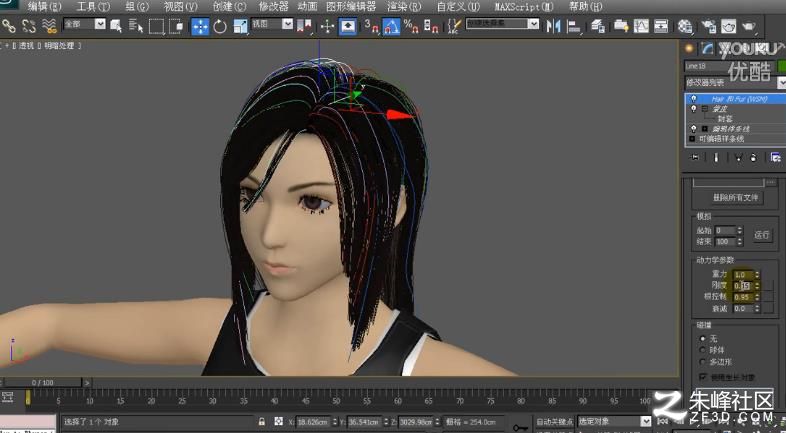Select the 多边形 collision radio button
The width and height of the screenshot is (786, 433).
click(x=702, y=361)
